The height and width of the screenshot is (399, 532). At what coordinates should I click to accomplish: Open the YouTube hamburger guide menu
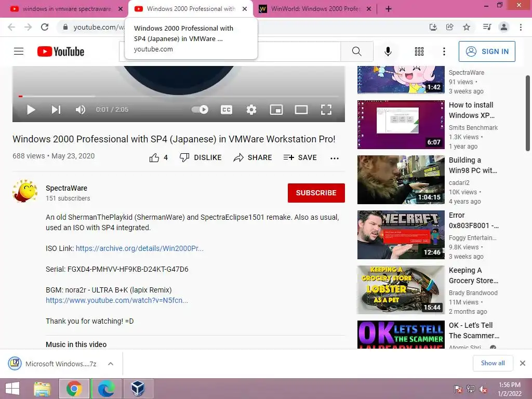pyautogui.click(x=19, y=51)
